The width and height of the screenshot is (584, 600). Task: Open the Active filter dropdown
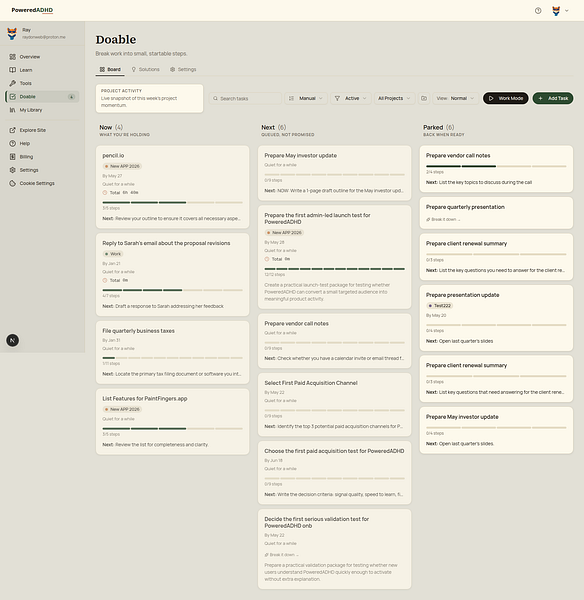(x=351, y=98)
